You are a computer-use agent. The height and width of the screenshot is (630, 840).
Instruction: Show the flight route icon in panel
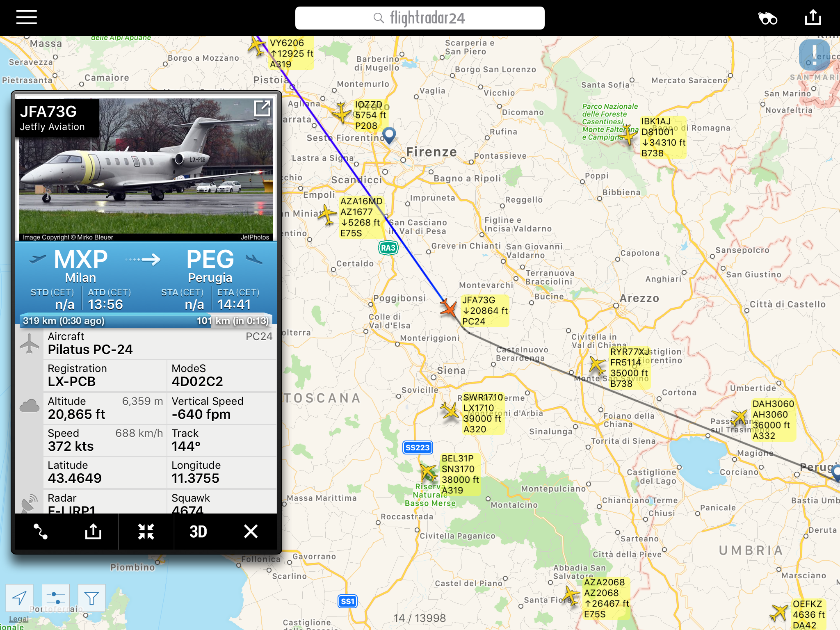click(41, 532)
